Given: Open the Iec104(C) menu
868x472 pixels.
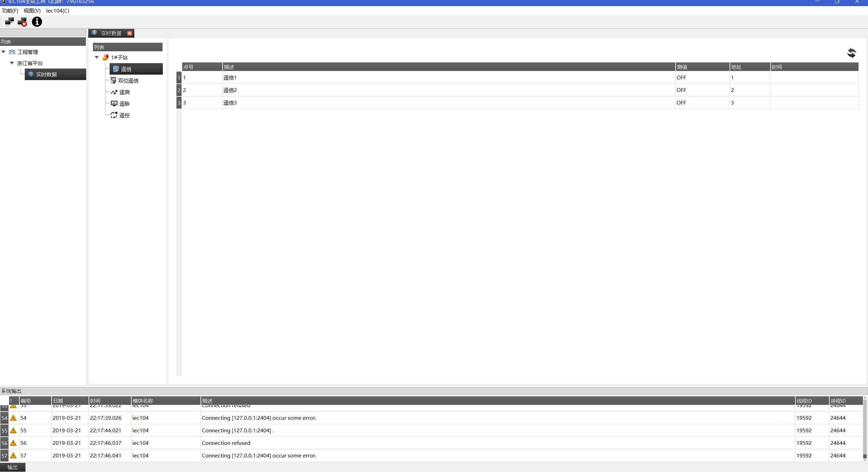Looking at the screenshot, I should click(x=57, y=11).
